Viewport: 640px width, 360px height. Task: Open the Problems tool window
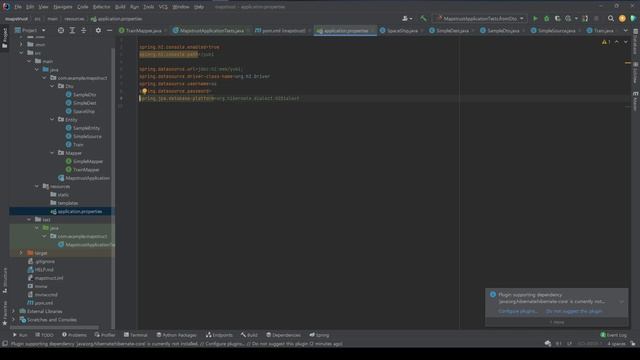[74, 335]
